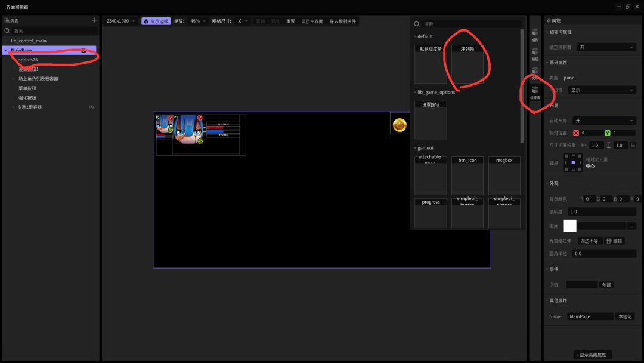This screenshot has height=363, width=644.
Task: Click the 页面 panel header icon
Action: 7,20
